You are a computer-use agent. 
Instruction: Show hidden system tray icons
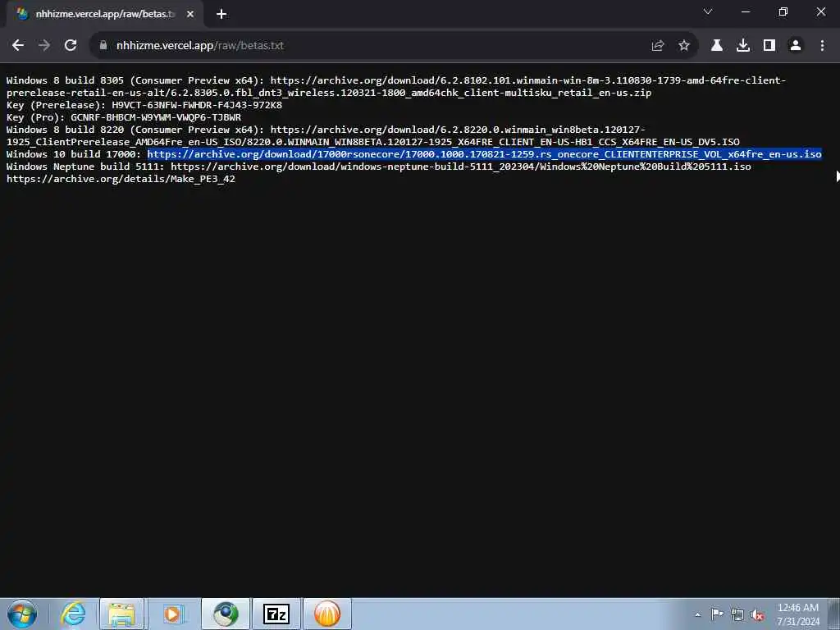(697, 615)
